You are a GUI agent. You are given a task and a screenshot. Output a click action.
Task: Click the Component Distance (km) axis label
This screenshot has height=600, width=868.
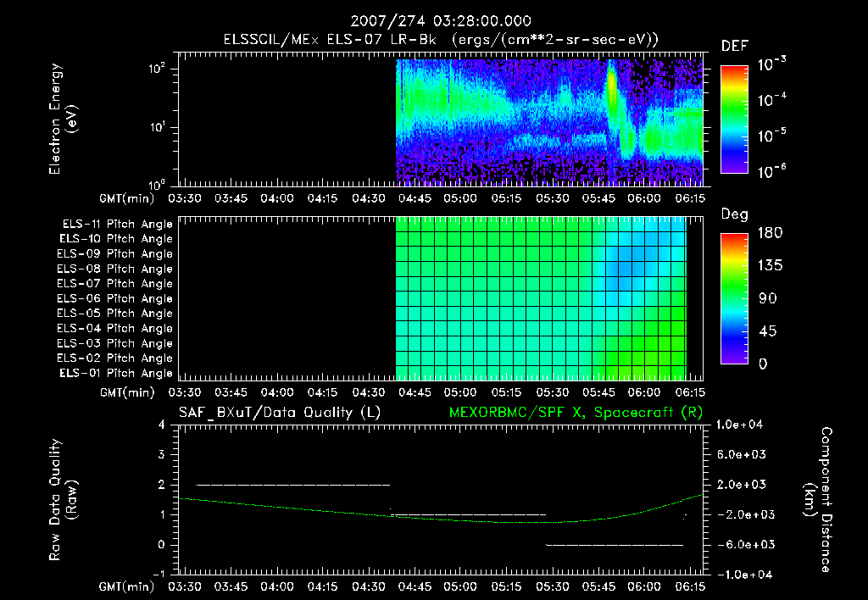818,499
